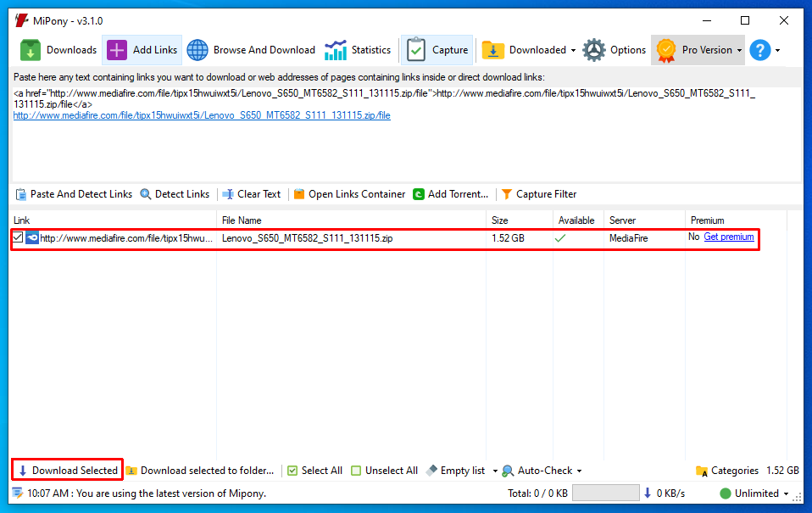Sort by the Premium column header
The width and height of the screenshot is (812, 513).
click(737, 220)
